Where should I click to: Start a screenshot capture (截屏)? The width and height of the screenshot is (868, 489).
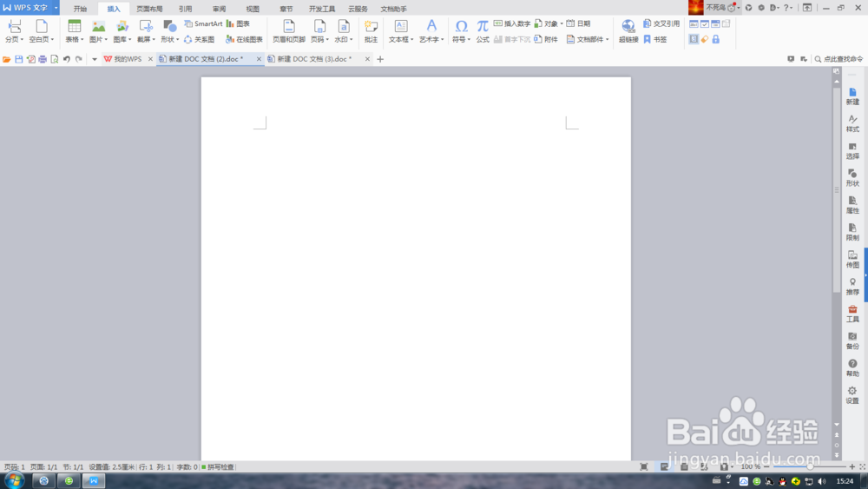click(x=146, y=30)
